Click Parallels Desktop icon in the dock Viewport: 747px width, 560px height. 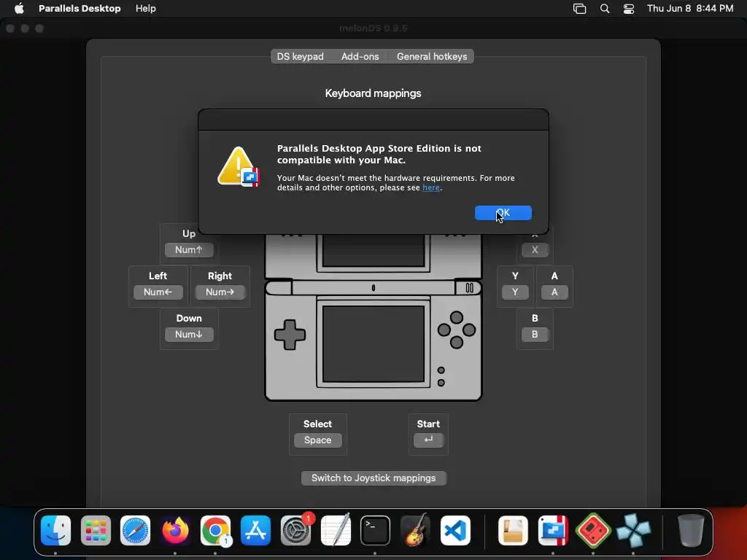[x=553, y=531]
